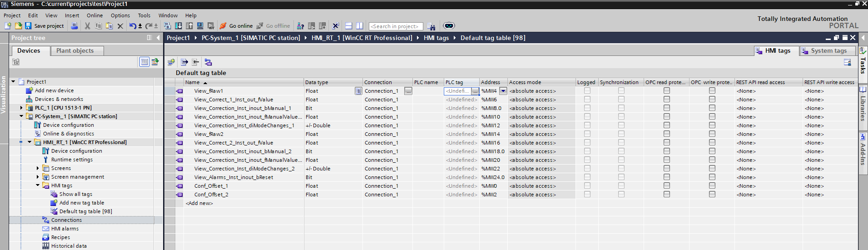Click the Export tags icon above tag table
The image size is (868, 250).
click(184, 62)
